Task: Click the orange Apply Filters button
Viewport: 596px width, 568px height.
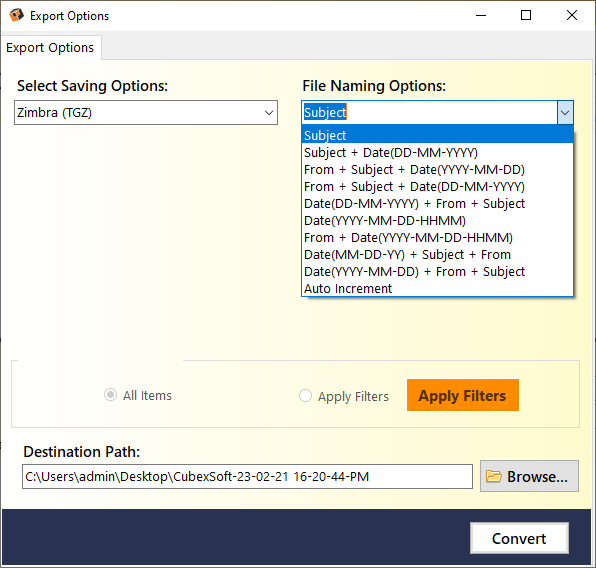Action: (463, 395)
